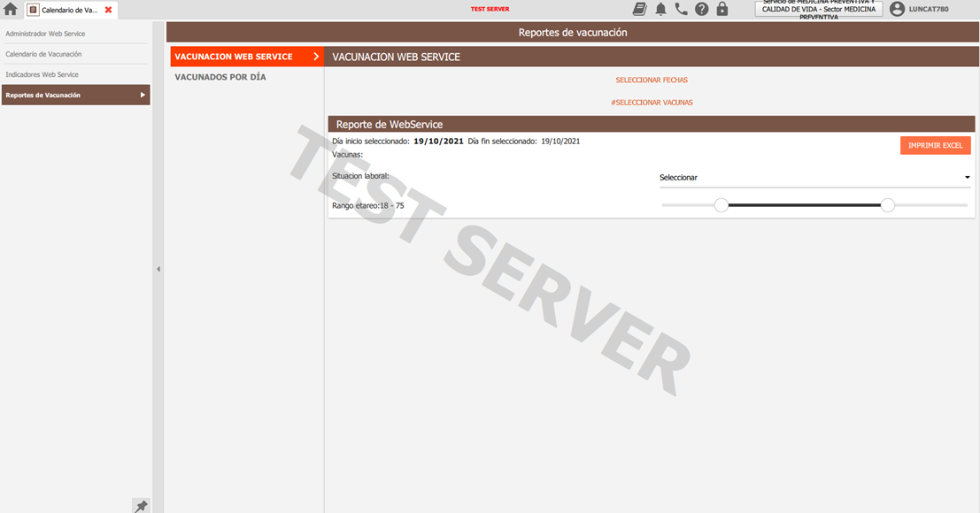Click #SELECCIONAR VACUNAS link

(x=652, y=103)
